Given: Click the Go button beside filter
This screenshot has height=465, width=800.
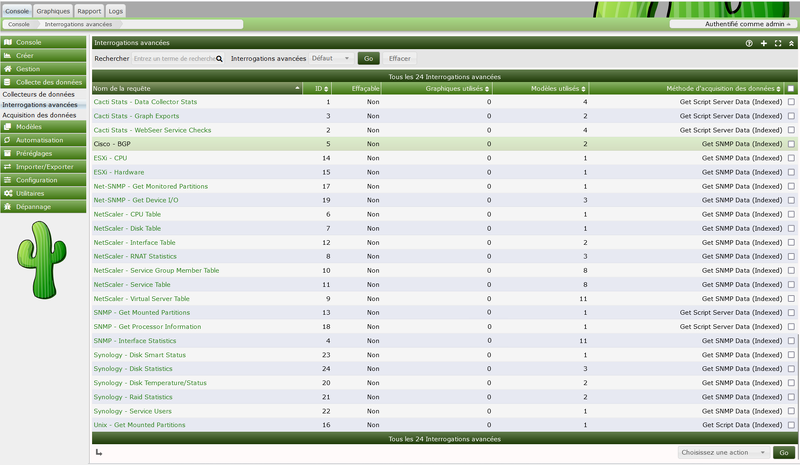Looking at the screenshot, I should point(368,58).
